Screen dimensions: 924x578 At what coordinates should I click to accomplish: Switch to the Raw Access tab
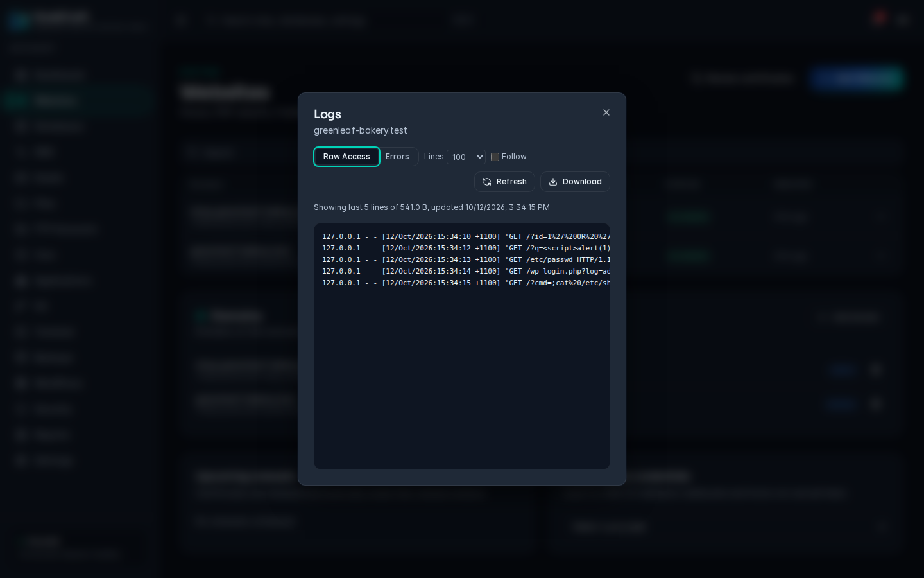click(x=346, y=157)
